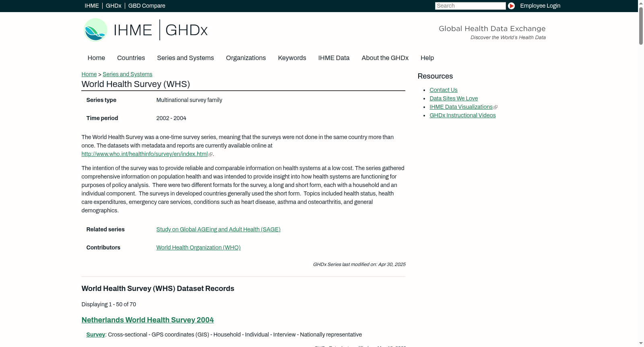
Task: Click Employee Login
Action: coord(540,6)
